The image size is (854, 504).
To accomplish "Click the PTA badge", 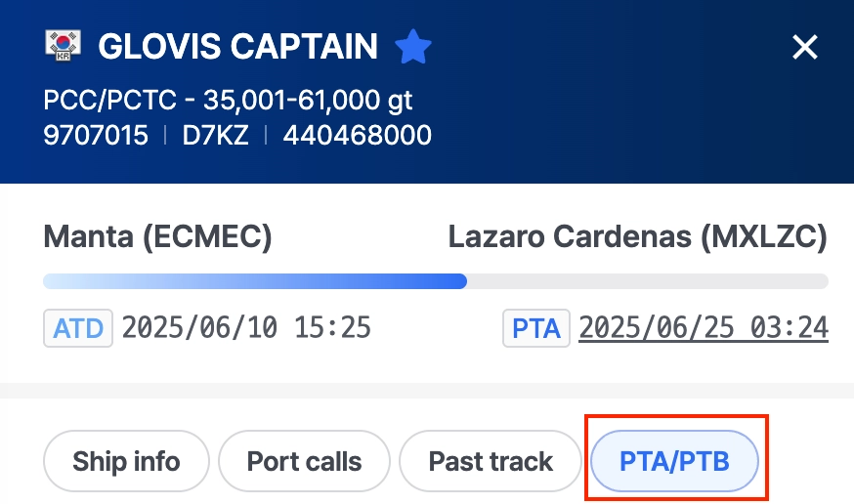I will (x=536, y=328).
